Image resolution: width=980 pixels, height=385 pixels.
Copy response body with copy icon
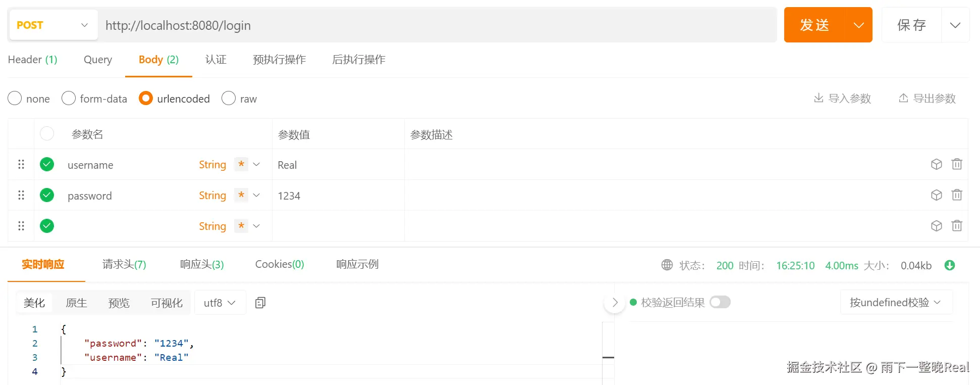pyautogui.click(x=260, y=303)
